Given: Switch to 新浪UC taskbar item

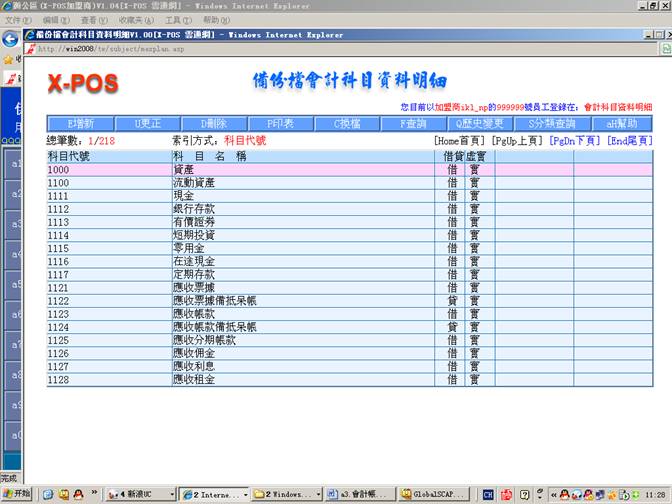Looking at the screenshot, I should [x=138, y=494].
